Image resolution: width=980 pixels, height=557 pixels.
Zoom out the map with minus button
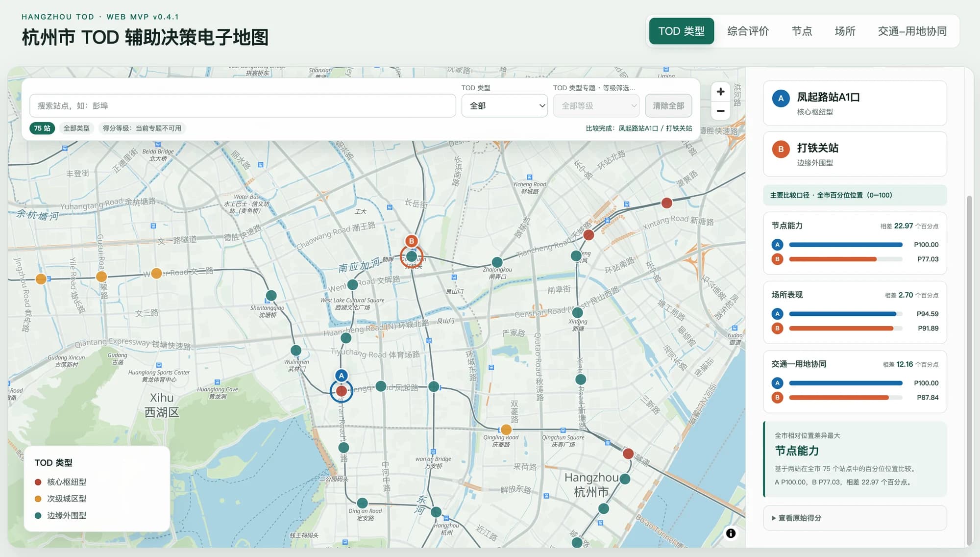pos(720,111)
